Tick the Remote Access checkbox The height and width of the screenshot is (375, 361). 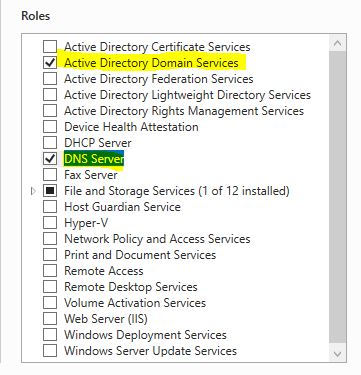(50, 271)
